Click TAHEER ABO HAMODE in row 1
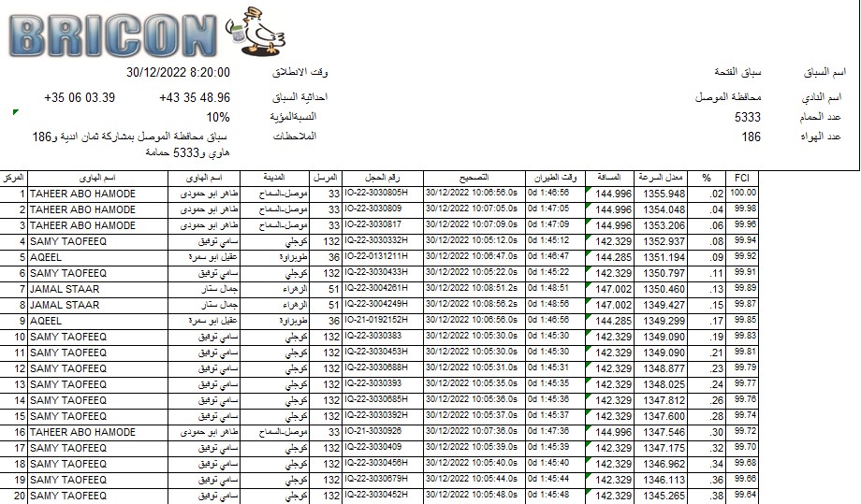The height and width of the screenshot is (504, 861). coord(82,194)
